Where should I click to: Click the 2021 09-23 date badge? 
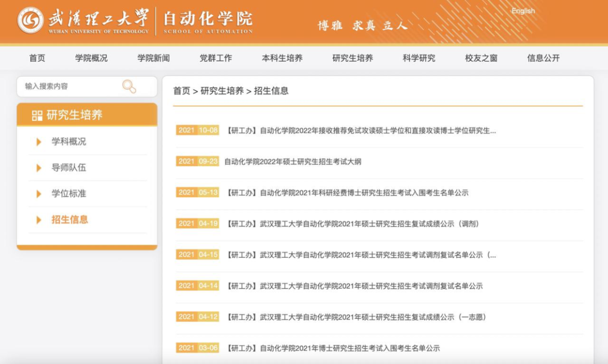click(198, 161)
